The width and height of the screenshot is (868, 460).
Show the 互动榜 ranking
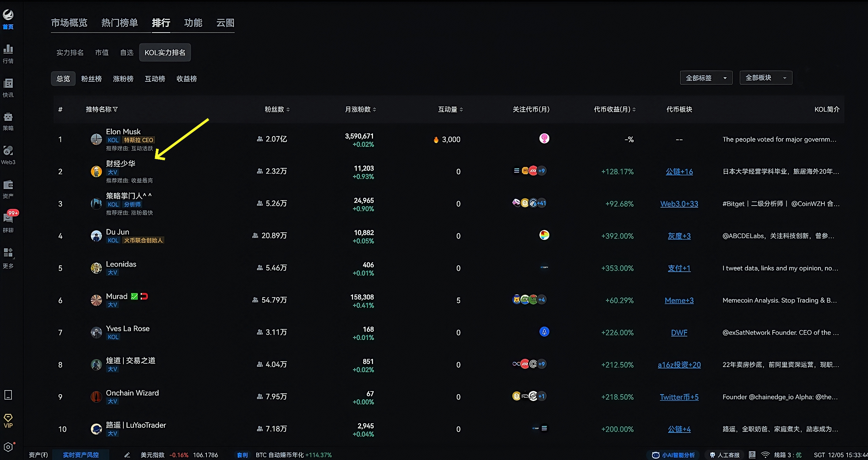click(155, 79)
